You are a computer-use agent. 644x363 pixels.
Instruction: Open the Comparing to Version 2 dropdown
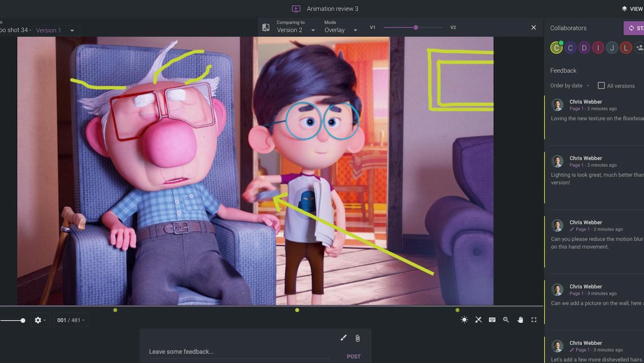click(x=296, y=30)
